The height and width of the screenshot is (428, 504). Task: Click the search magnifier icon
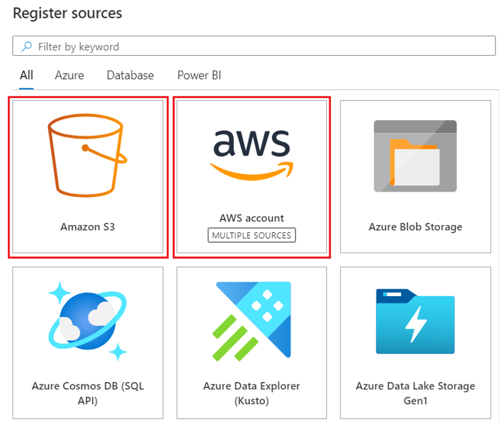tap(27, 47)
